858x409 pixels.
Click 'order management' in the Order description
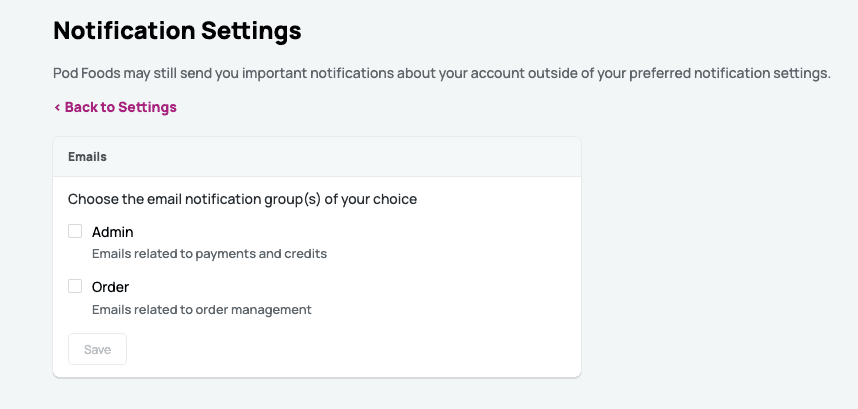(x=256, y=310)
